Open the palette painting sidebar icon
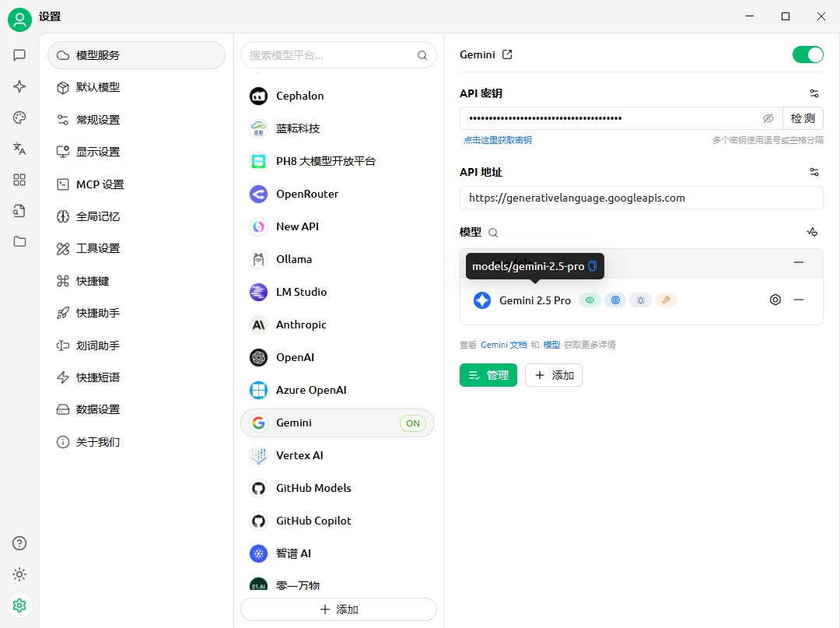The height and width of the screenshot is (628, 840). point(19,118)
